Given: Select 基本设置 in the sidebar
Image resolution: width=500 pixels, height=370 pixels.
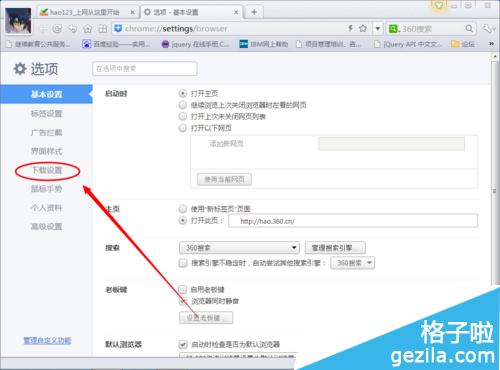Looking at the screenshot, I should (46, 94).
